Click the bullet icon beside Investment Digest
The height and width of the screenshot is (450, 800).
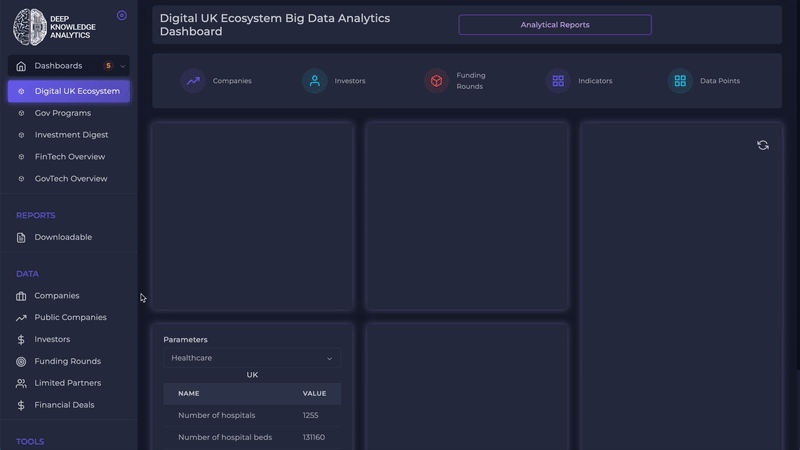pyautogui.click(x=21, y=135)
